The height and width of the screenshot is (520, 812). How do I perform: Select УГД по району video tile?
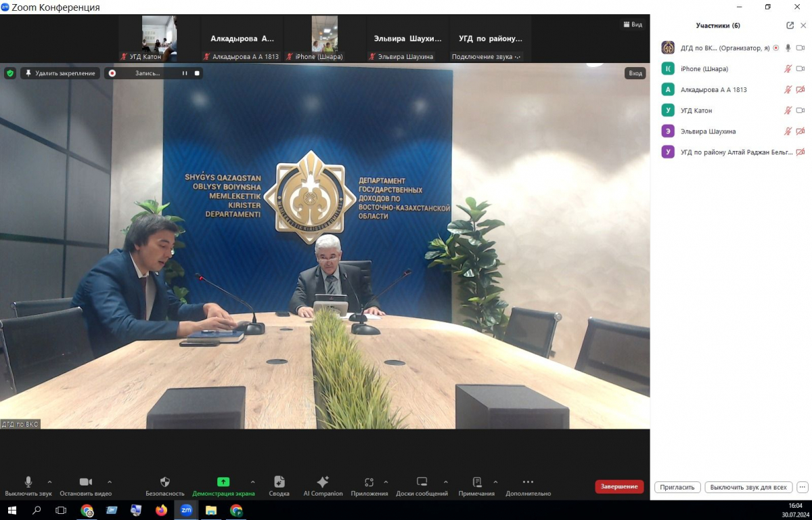pos(490,39)
